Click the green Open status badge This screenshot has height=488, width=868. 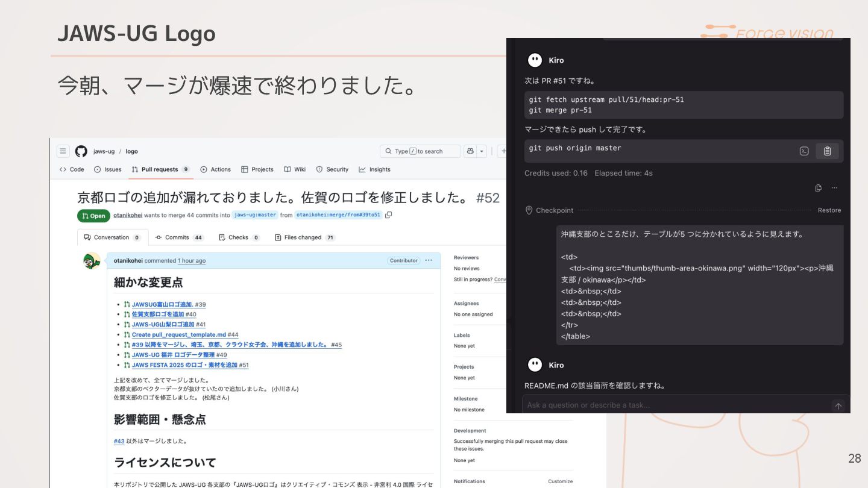pyautogui.click(x=93, y=216)
